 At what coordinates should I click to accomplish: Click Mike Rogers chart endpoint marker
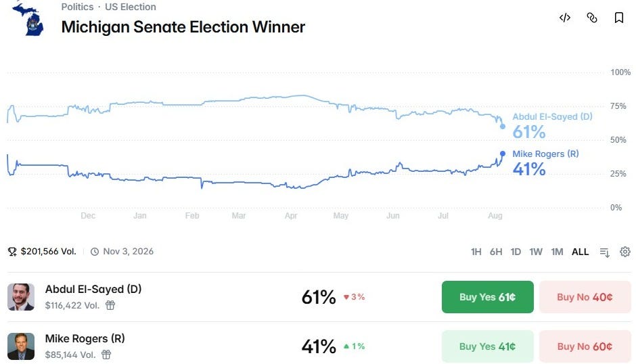(x=503, y=154)
